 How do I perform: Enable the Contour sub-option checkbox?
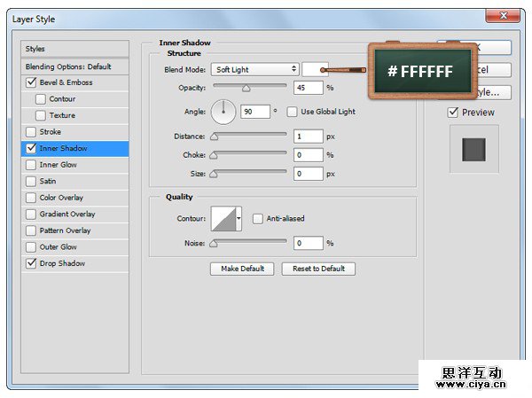41,99
